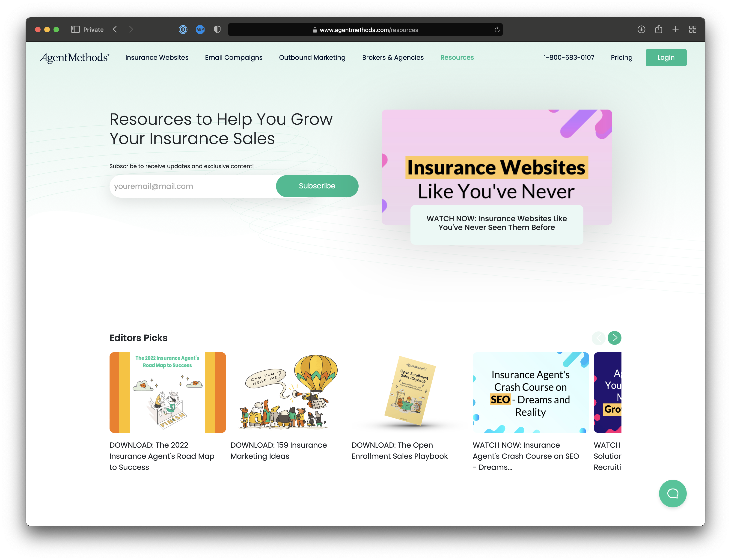Open the Adblock Plus extension icon

[x=200, y=30]
